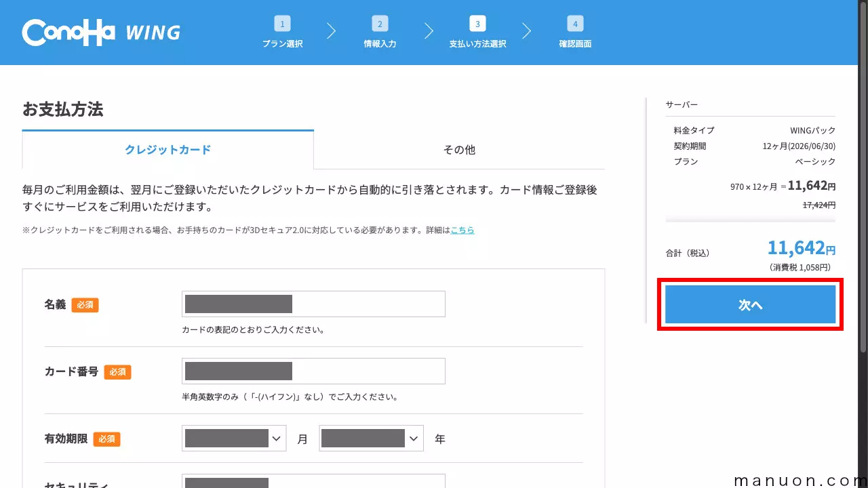The width and height of the screenshot is (868, 488).
Task: Click the ConoHa WING logo
Action: pos(100,32)
